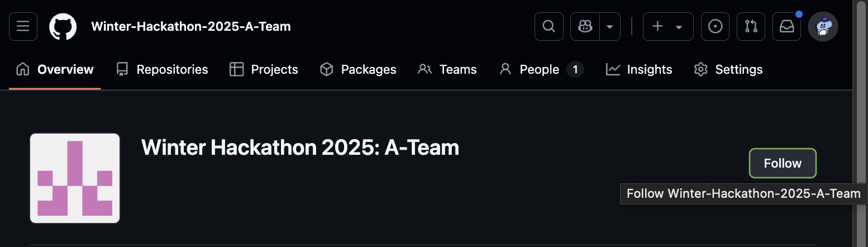
Task: Open the notifications inbox icon
Action: (786, 26)
